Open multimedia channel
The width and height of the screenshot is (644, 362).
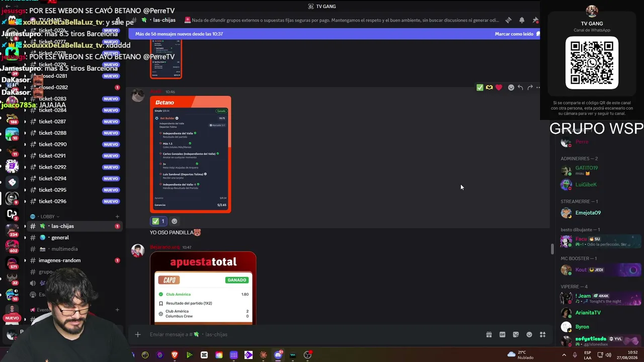[74, 249]
